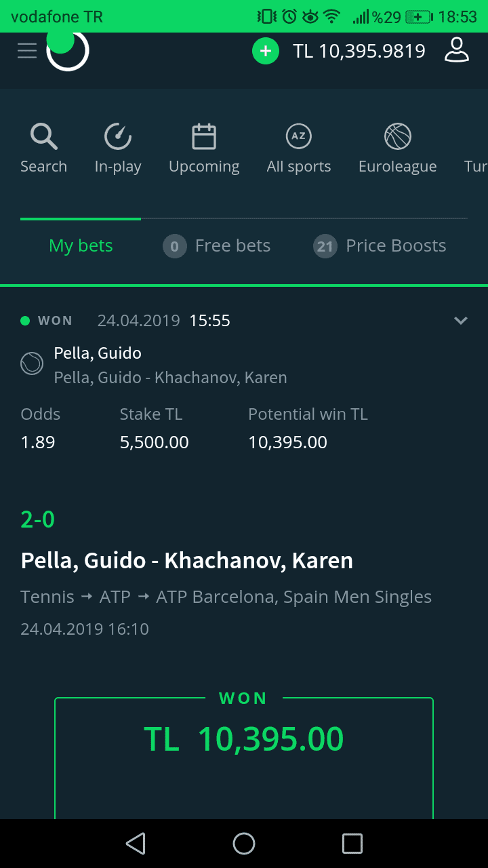
Task: Open the Price Boosts tab
Action: [x=380, y=245]
